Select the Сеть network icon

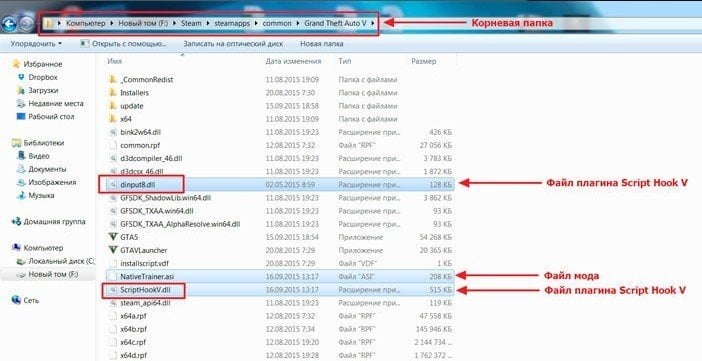[16, 301]
